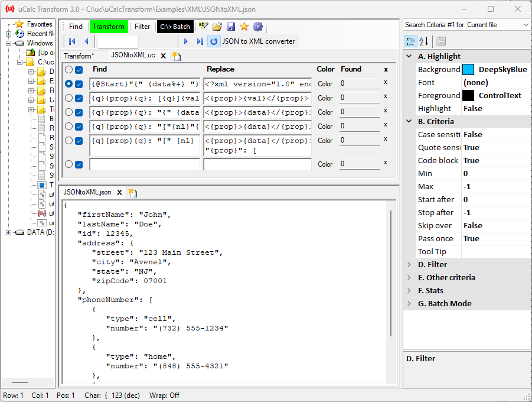The width and height of the screenshot is (532, 402).
Task: Jump to first match arrow
Action: click(x=72, y=41)
